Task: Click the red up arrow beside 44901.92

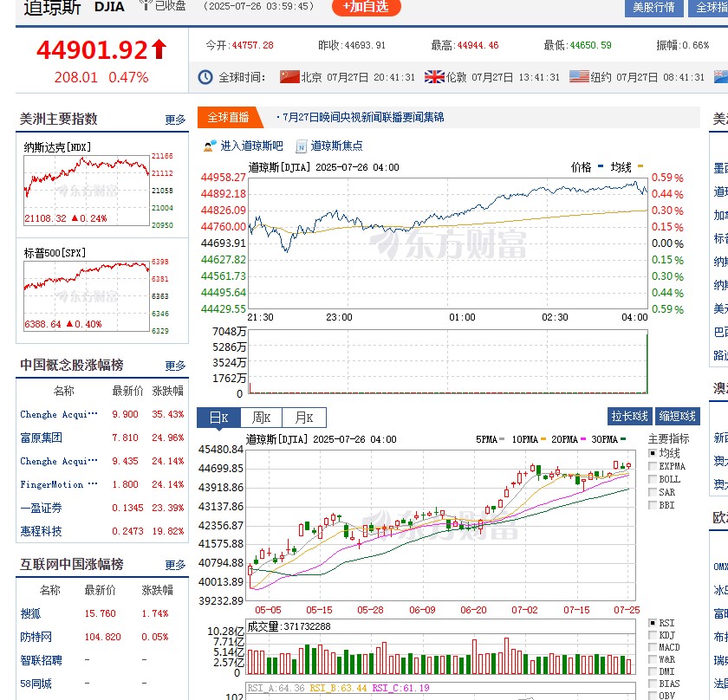Action: (x=159, y=49)
